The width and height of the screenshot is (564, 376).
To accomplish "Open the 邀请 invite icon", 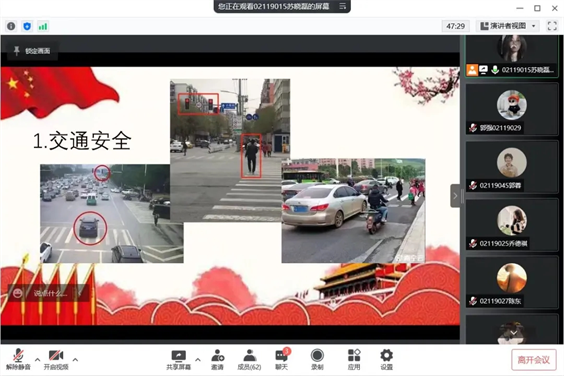I will point(217,360).
